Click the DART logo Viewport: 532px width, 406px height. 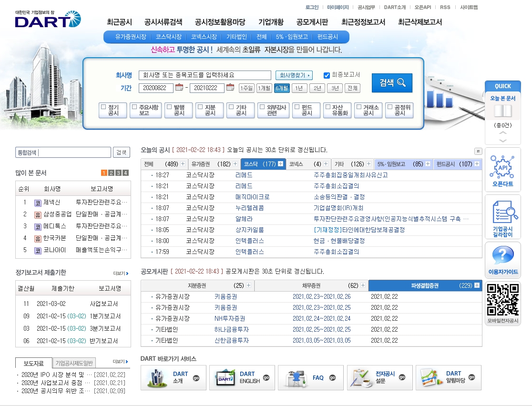(x=48, y=19)
